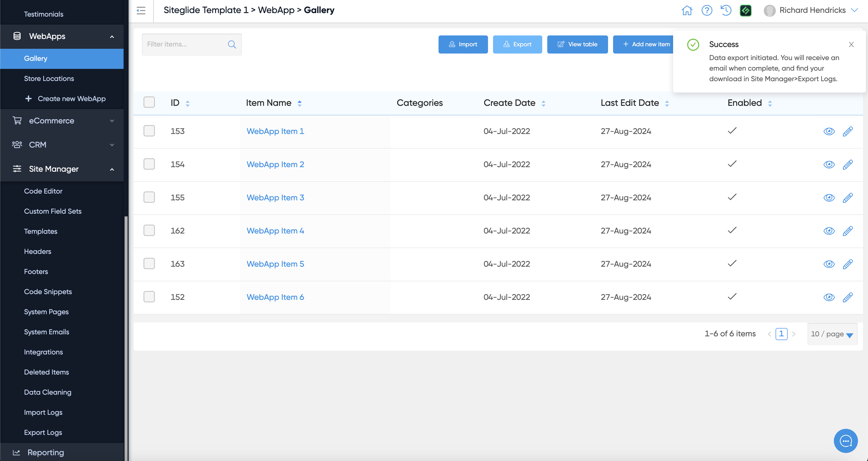Open Export Logs in the sidebar

(x=43, y=432)
